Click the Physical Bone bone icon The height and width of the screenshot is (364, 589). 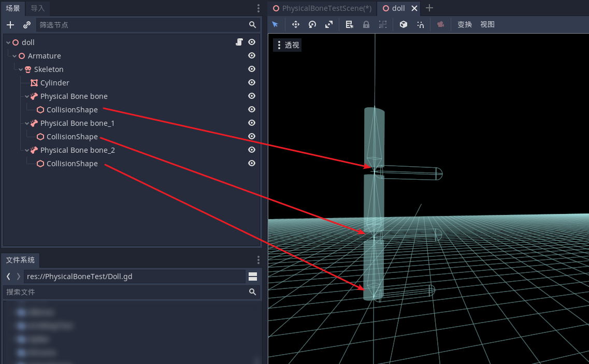(34, 96)
